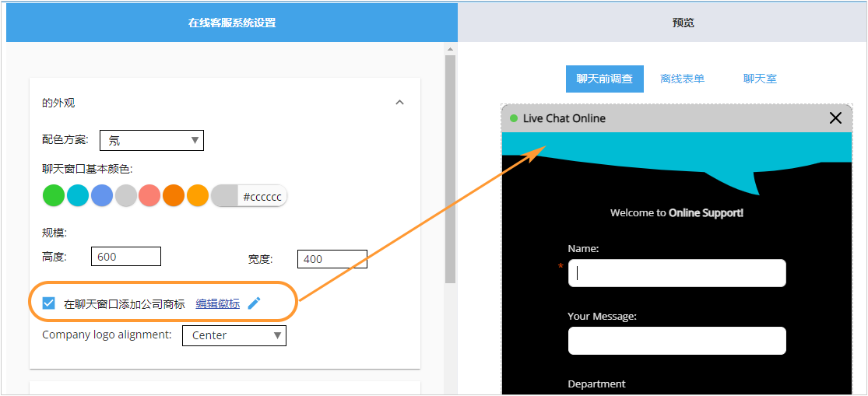868x396 pixels.
Task: Close the Live Chat Online preview window
Action: coord(835,117)
